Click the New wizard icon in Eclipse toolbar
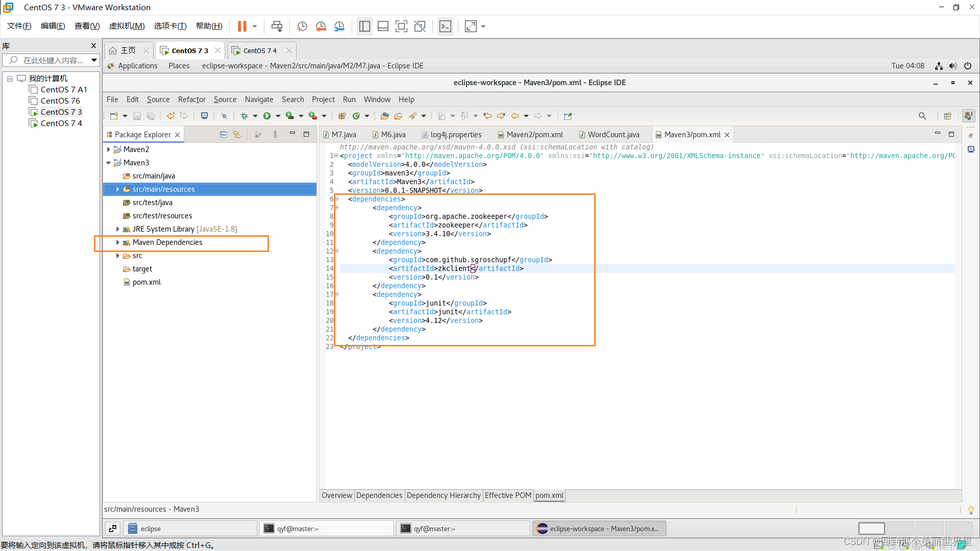 (114, 116)
